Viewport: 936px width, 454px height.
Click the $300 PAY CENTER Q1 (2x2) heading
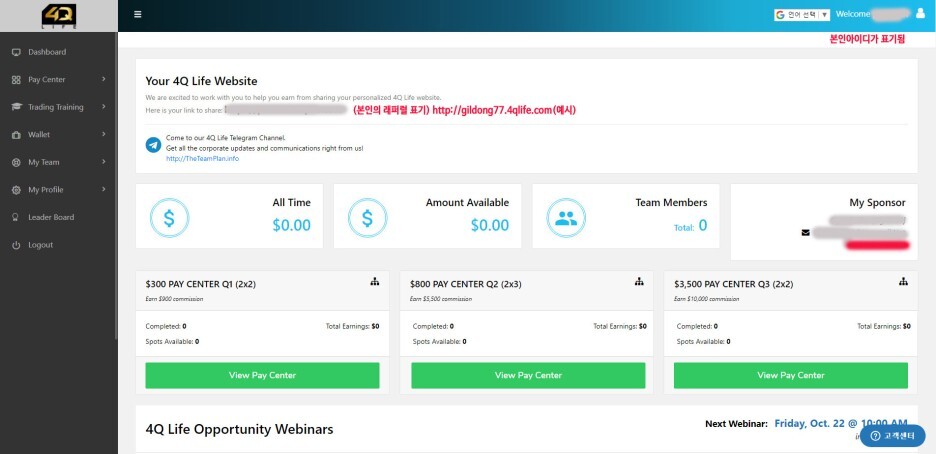(201, 285)
